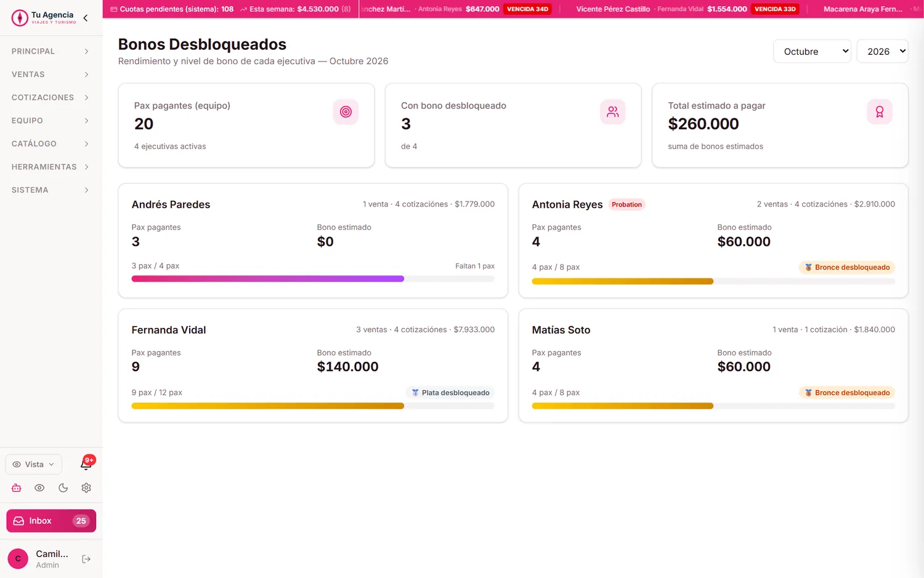Click the VENCIDA 33D badge
This screenshot has height=578, width=924.
coord(775,9)
